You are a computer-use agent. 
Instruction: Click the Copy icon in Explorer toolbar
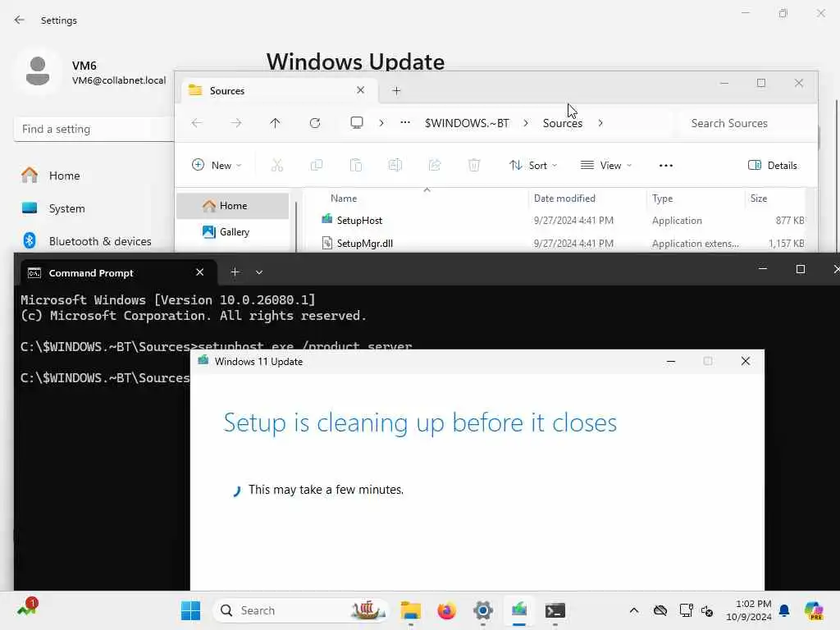pos(317,165)
